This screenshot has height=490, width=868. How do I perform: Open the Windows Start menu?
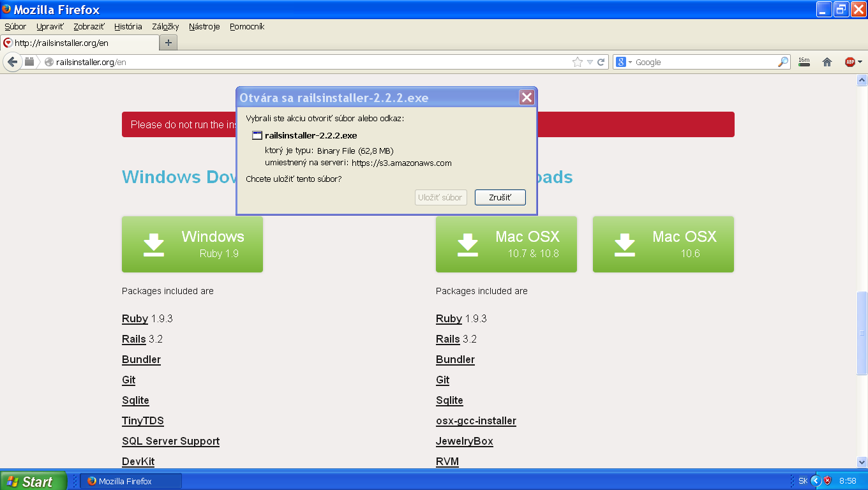(33, 481)
